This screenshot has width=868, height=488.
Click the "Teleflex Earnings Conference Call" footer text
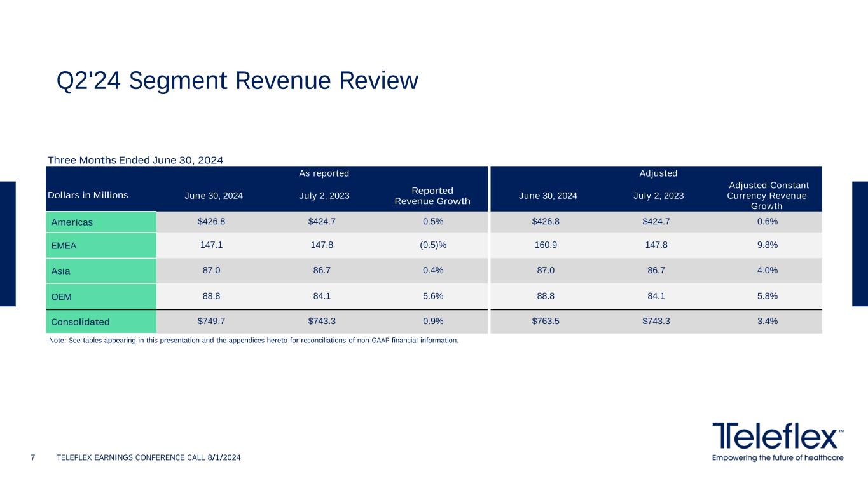coord(149,458)
